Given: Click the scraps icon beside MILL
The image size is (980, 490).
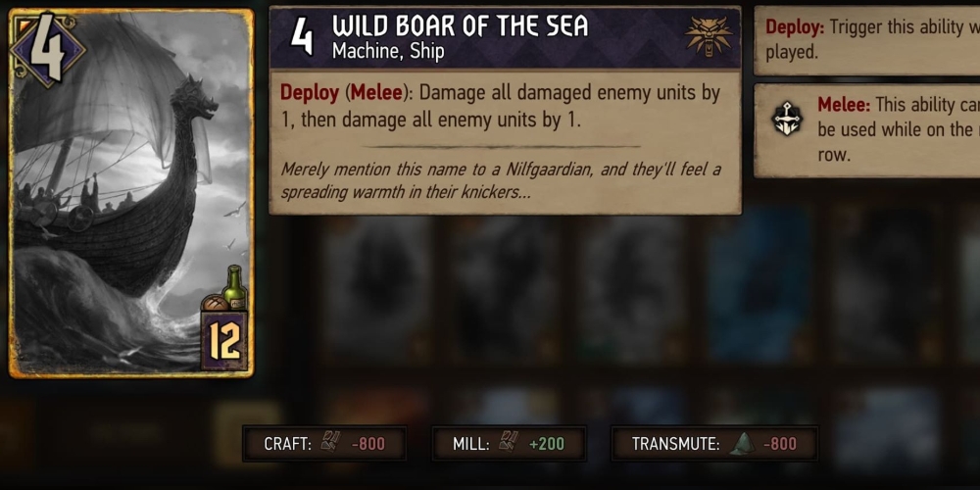Looking at the screenshot, I should [x=508, y=443].
